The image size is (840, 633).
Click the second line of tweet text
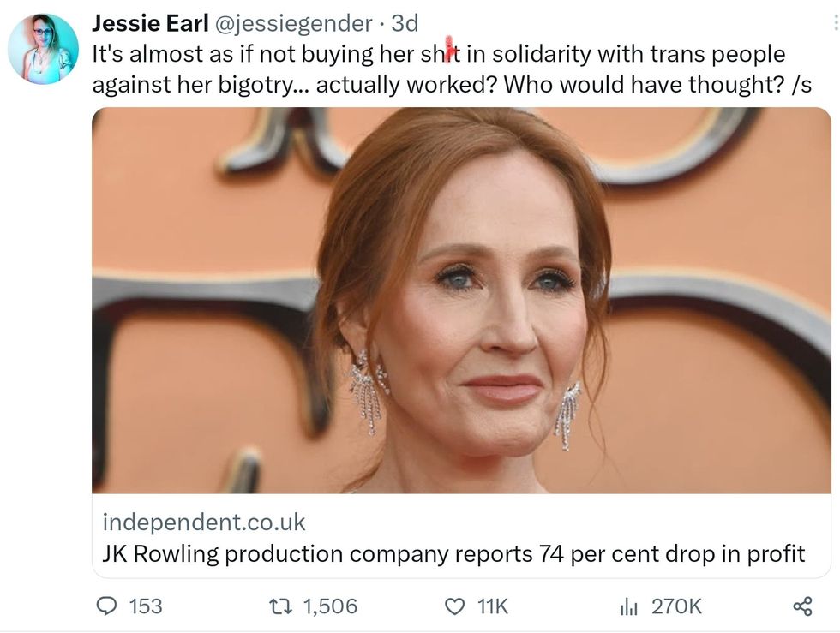click(452, 84)
